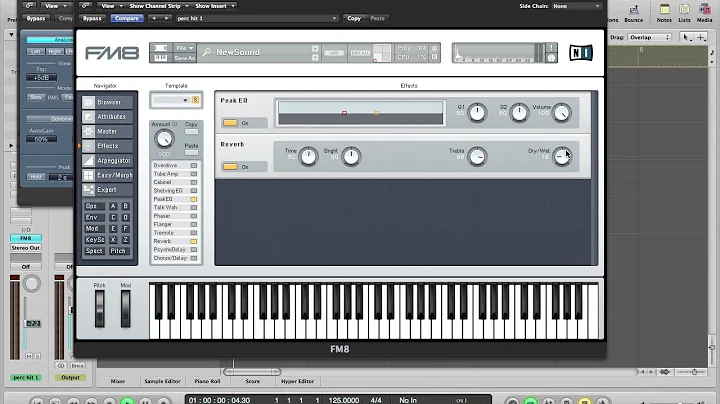Click the Native Instruments NI logo

(581, 53)
